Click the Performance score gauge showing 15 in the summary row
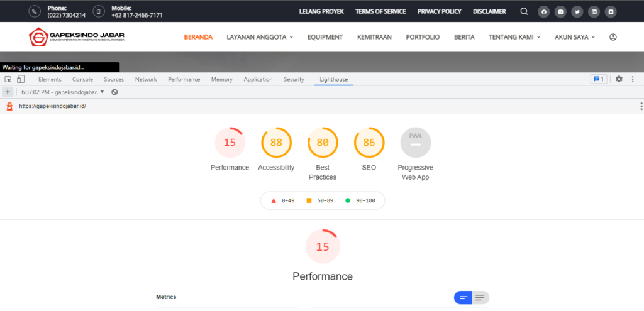644x311 pixels. [x=230, y=143]
